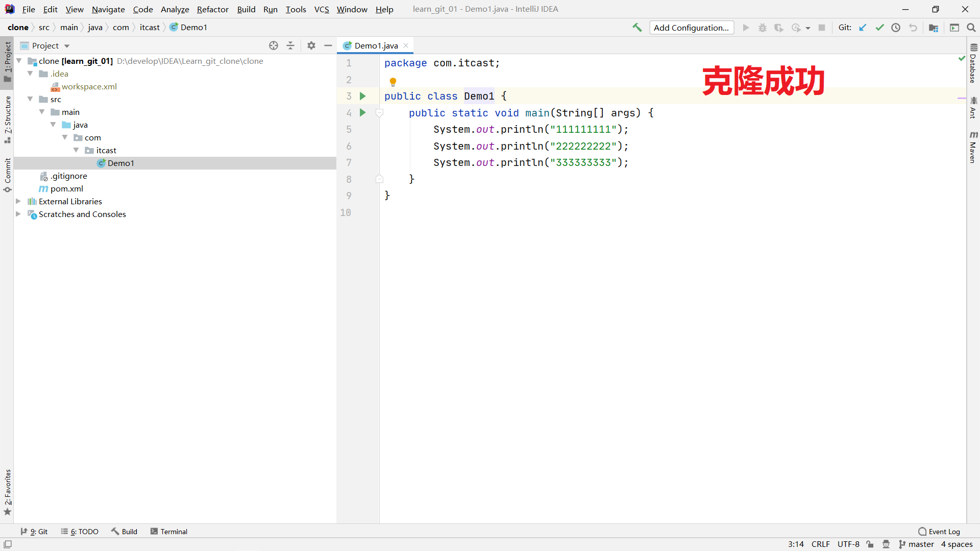Open Project panel gear options
The height and width of the screenshot is (551, 980).
click(x=311, y=45)
